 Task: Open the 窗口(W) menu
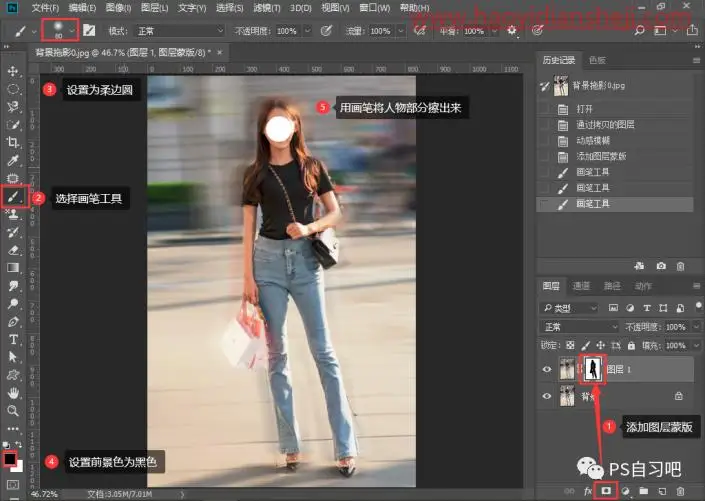click(375, 8)
